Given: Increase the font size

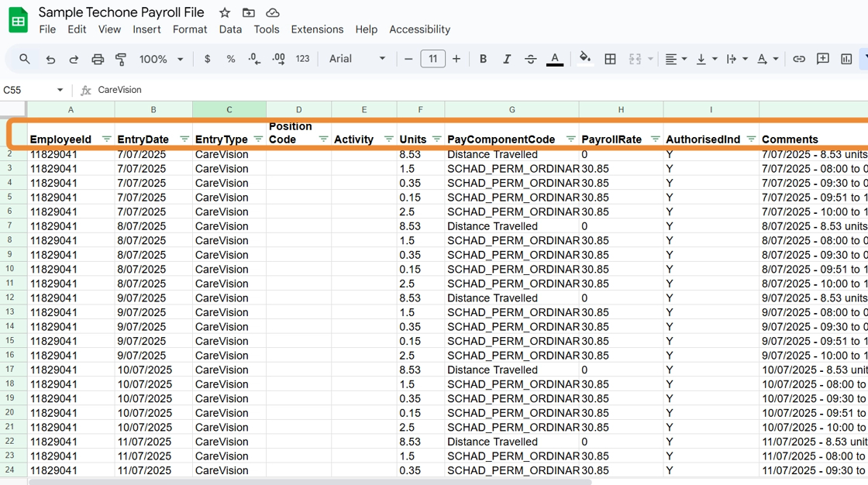Looking at the screenshot, I should tap(456, 59).
